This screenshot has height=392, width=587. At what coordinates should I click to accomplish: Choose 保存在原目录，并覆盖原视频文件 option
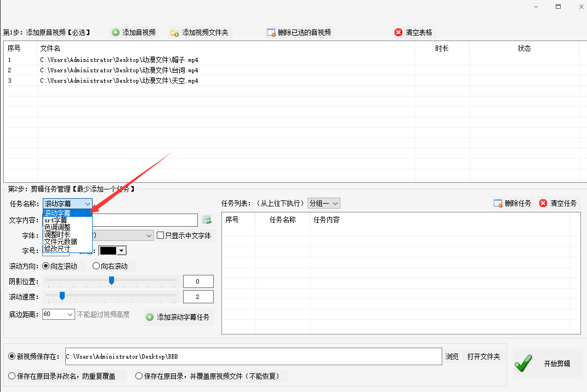coord(139,376)
